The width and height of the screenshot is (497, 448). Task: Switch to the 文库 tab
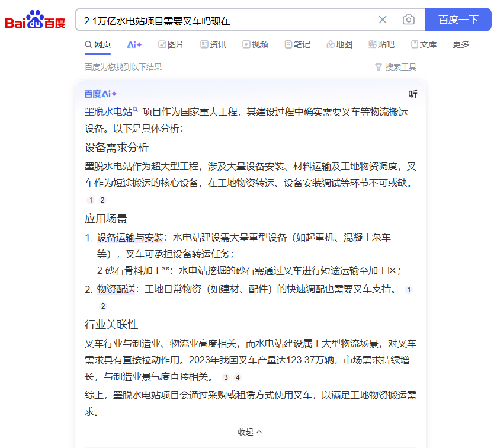pyautogui.click(x=424, y=44)
